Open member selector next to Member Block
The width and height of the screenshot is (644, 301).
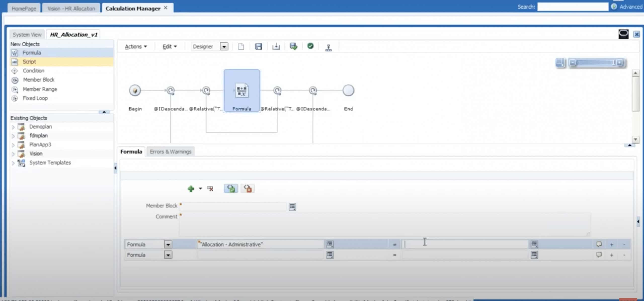(x=292, y=207)
